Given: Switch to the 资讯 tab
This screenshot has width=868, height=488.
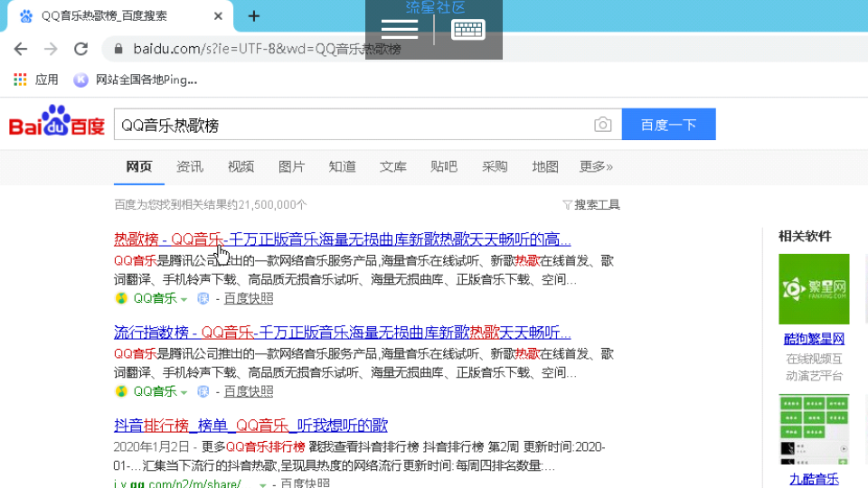Looking at the screenshot, I should (190, 166).
